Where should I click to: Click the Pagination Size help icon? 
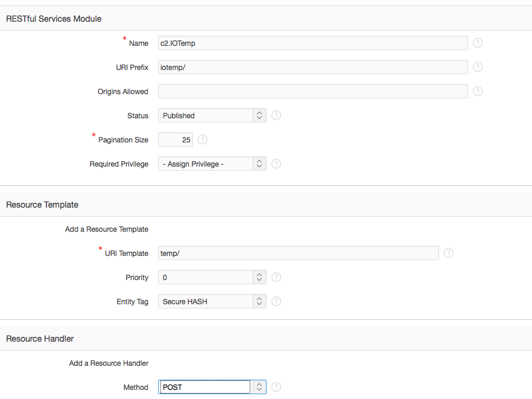(203, 139)
